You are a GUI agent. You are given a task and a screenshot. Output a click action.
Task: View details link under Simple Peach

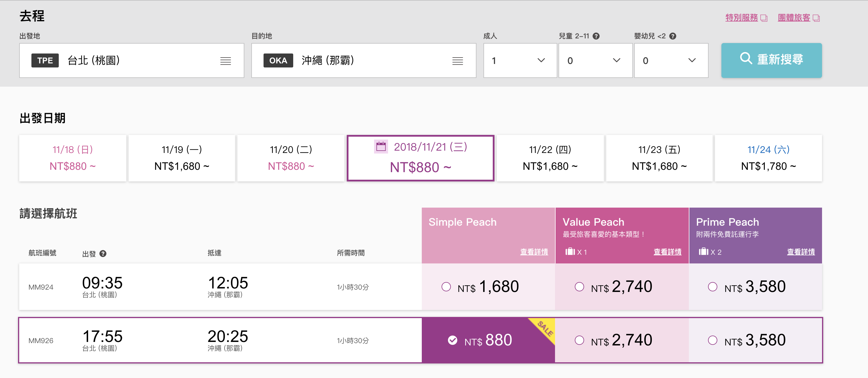click(534, 252)
